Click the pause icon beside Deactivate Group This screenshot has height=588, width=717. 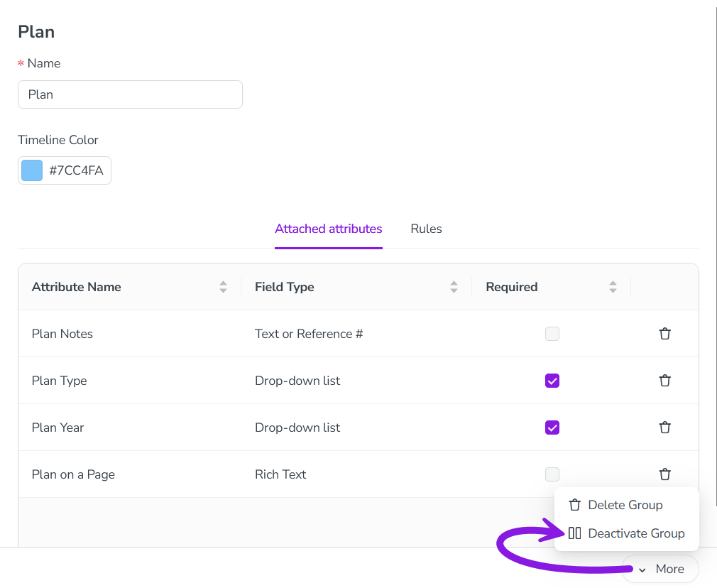(575, 533)
